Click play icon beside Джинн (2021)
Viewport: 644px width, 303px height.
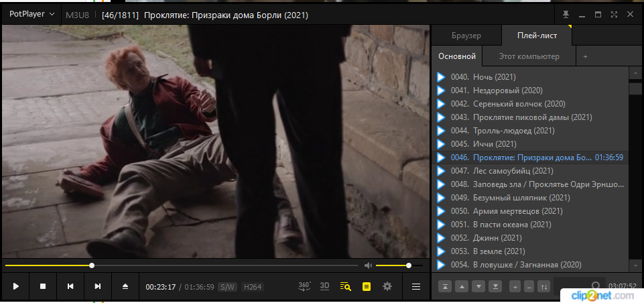point(441,238)
